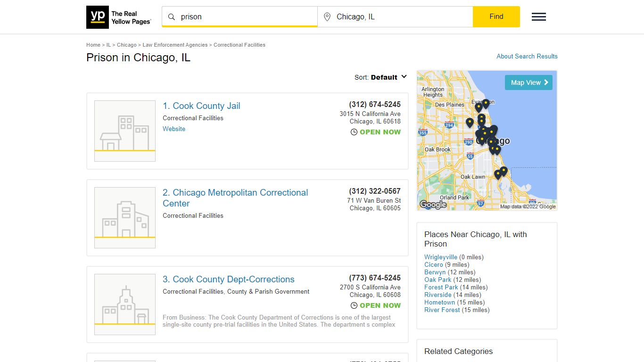
Task: Click the location pin icon beside Chicago, IL
Action: pyautogui.click(x=327, y=17)
